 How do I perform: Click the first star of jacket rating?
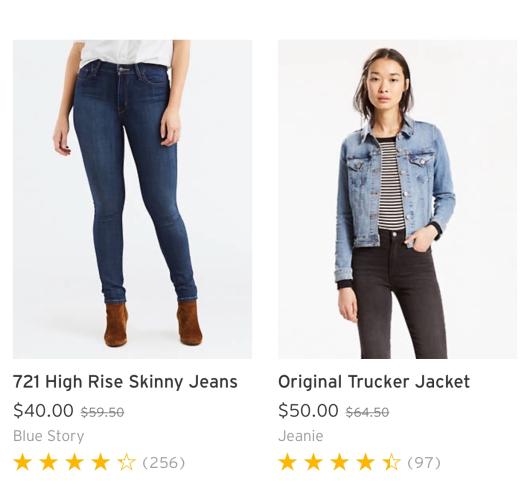[x=288, y=462]
